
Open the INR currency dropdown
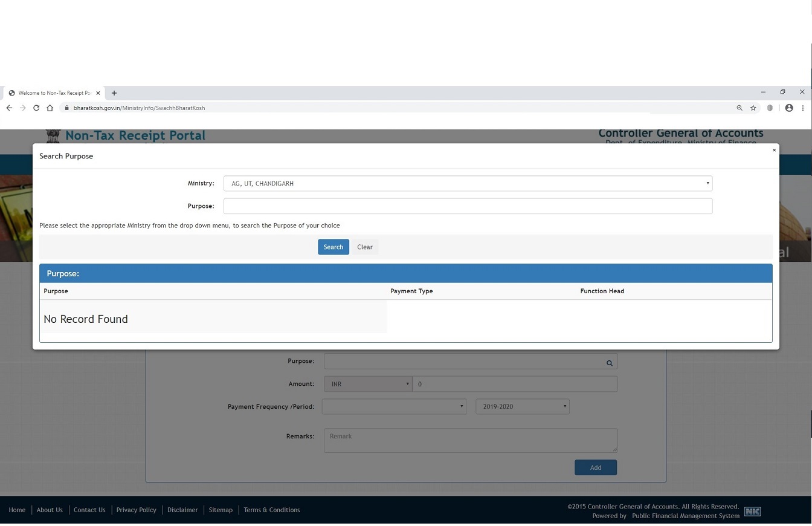click(x=367, y=384)
